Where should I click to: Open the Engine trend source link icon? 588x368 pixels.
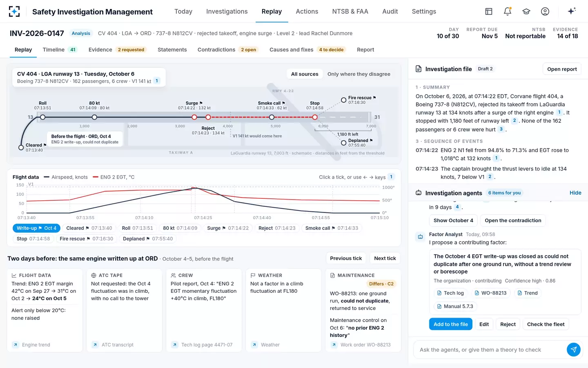(x=15, y=345)
